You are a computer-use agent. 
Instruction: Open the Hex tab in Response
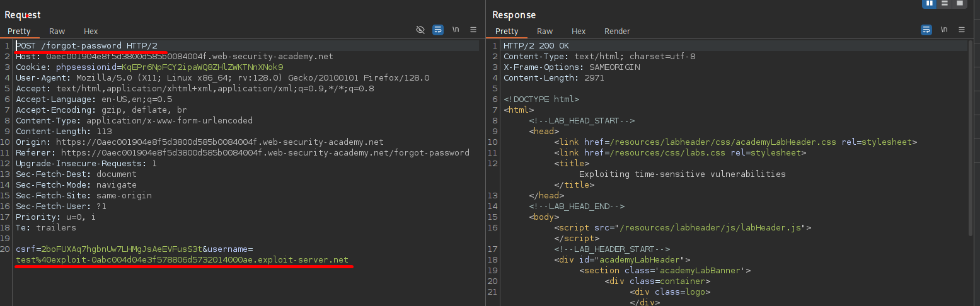tap(579, 31)
